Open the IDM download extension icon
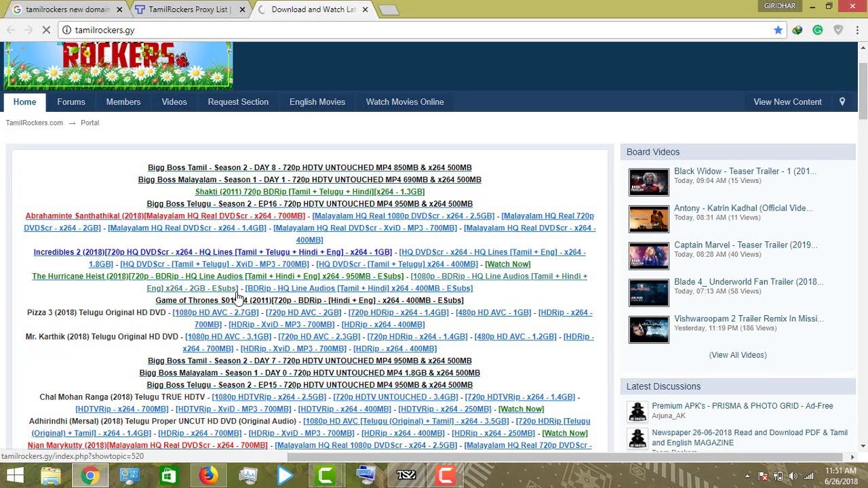Image resolution: width=868 pixels, height=488 pixels. point(797,30)
